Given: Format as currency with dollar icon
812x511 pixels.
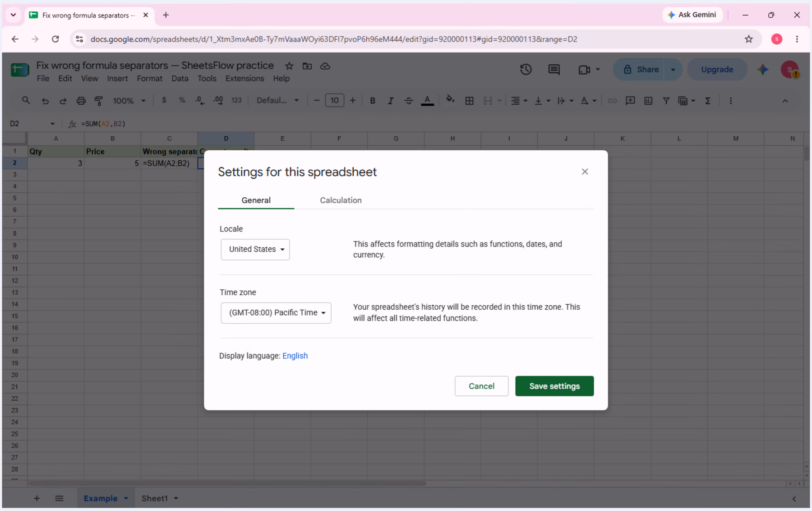Looking at the screenshot, I should [x=164, y=100].
